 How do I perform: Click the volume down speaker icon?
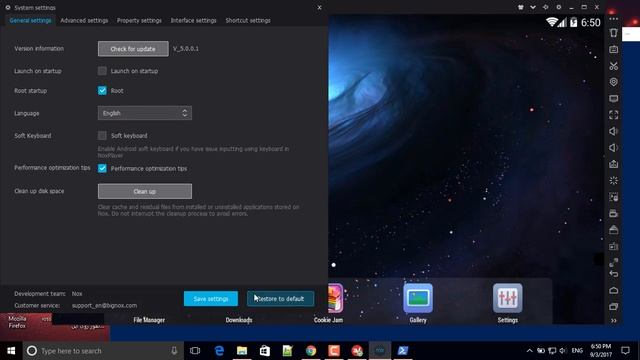pos(613,148)
